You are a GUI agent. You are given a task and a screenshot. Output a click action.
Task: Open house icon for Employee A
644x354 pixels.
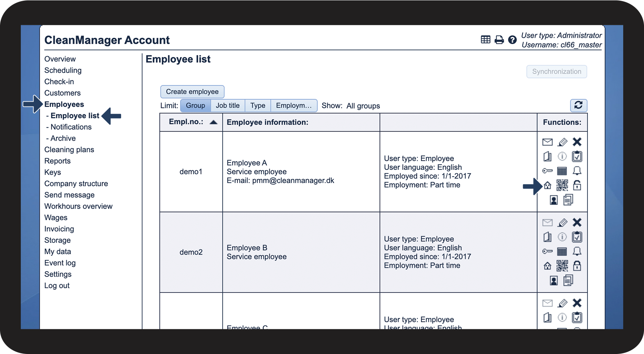[x=547, y=186]
